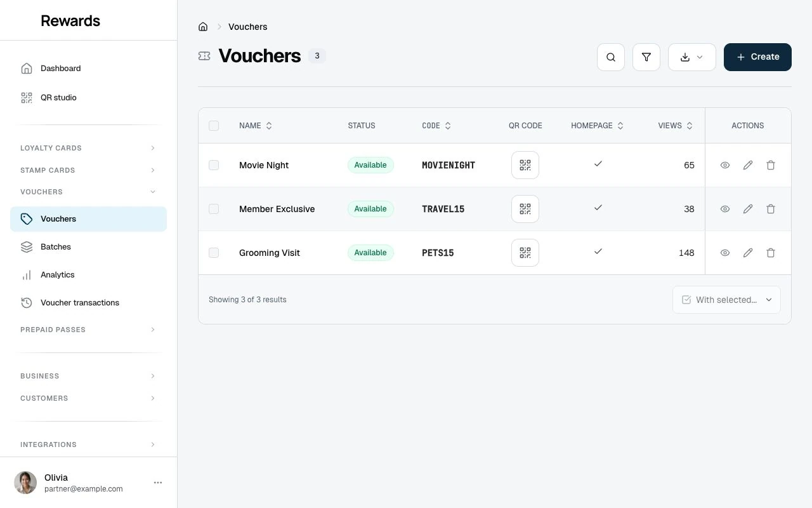Expand the Stamp Cards section
The height and width of the screenshot is (508, 812).
coord(88,170)
